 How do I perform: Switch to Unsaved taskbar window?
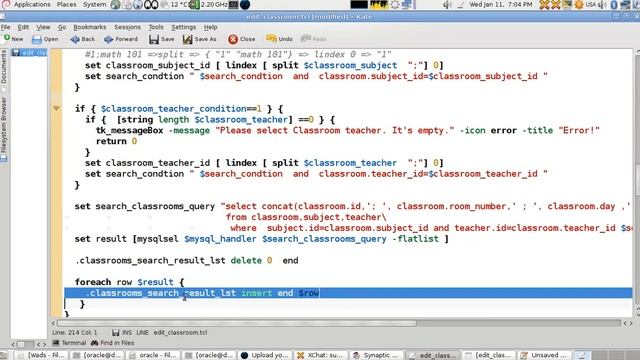544,355
